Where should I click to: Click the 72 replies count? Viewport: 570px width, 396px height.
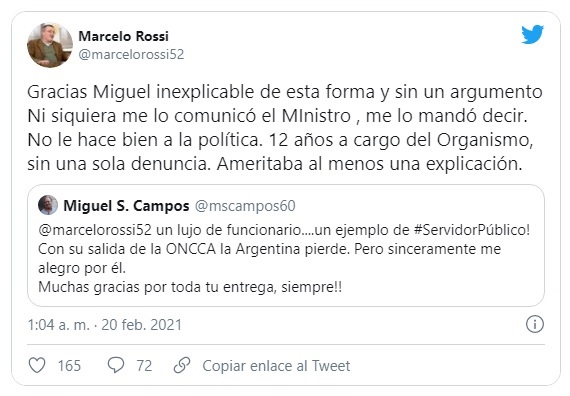point(144,366)
